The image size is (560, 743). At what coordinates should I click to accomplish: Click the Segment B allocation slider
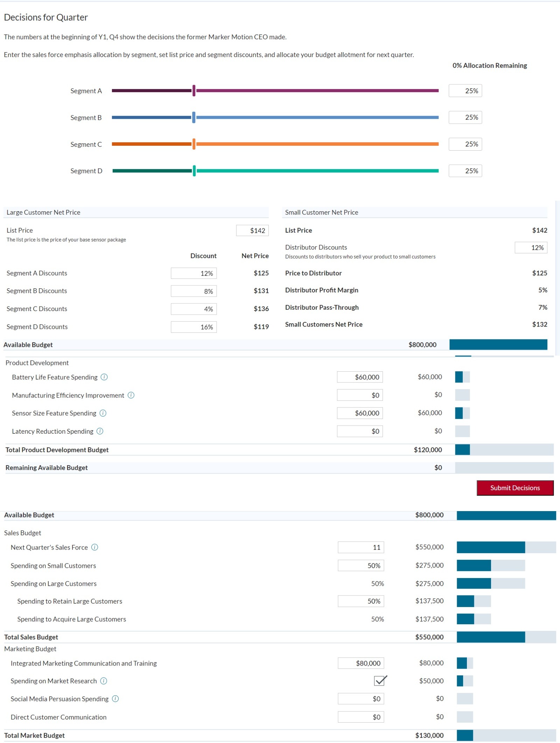(193, 117)
